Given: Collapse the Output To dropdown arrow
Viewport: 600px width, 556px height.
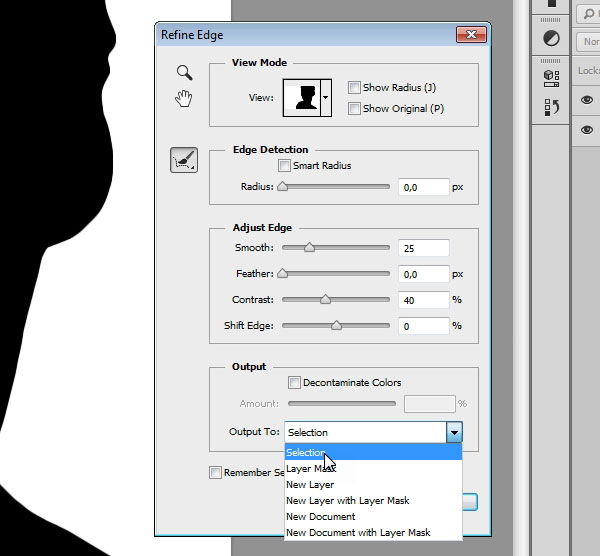Looking at the screenshot, I should tap(455, 432).
